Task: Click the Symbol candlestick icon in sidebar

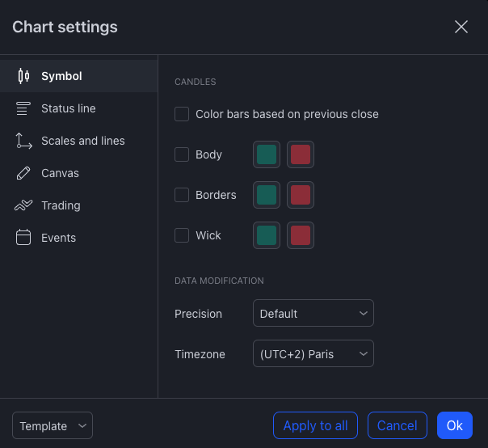Action: pos(23,76)
